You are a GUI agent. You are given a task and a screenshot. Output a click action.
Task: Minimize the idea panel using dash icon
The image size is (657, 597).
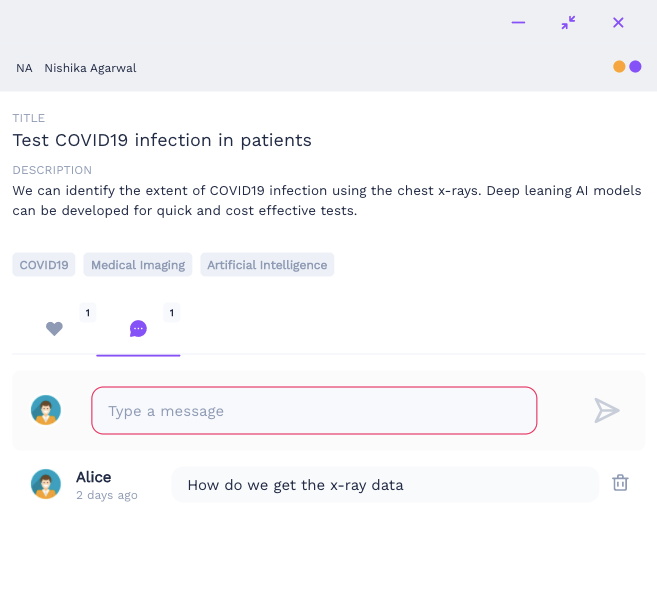point(518,22)
